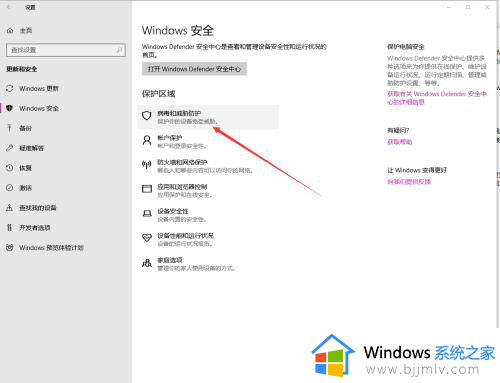Screen dimensions: 500x383
Task: Click 主页 home label in sidebar
Action: tap(26, 31)
